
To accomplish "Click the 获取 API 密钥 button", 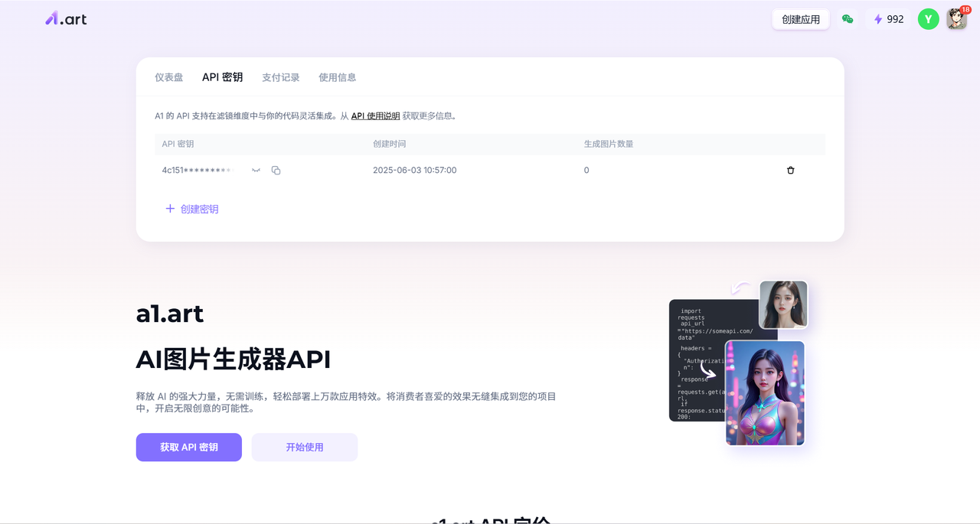I will [189, 448].
